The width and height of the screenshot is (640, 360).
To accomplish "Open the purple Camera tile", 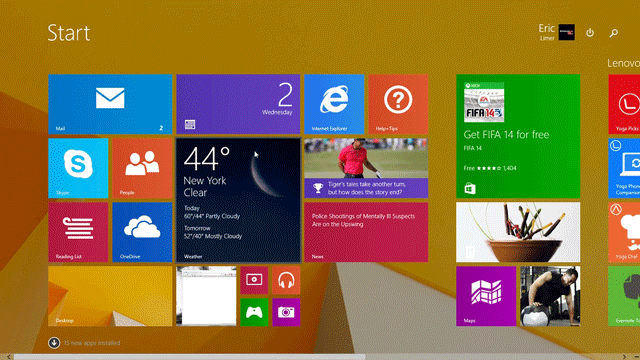I will coord(286,312).
